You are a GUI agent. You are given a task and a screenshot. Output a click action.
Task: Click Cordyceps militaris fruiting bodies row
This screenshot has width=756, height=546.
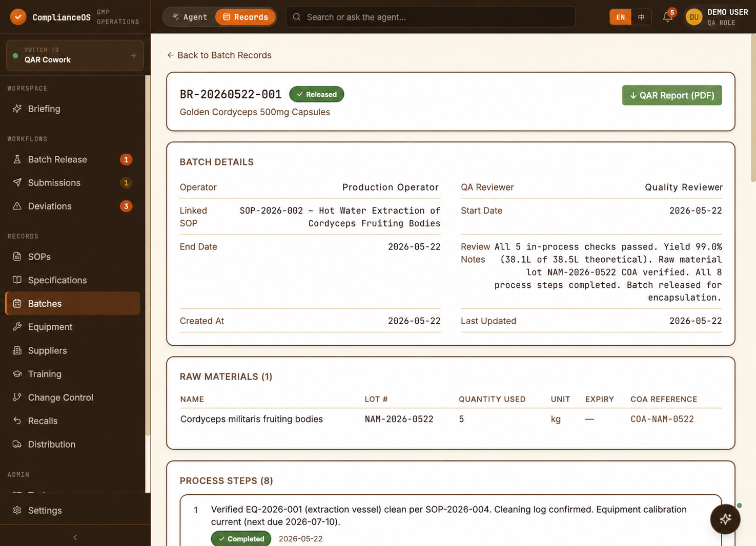[x=451, y=419]
